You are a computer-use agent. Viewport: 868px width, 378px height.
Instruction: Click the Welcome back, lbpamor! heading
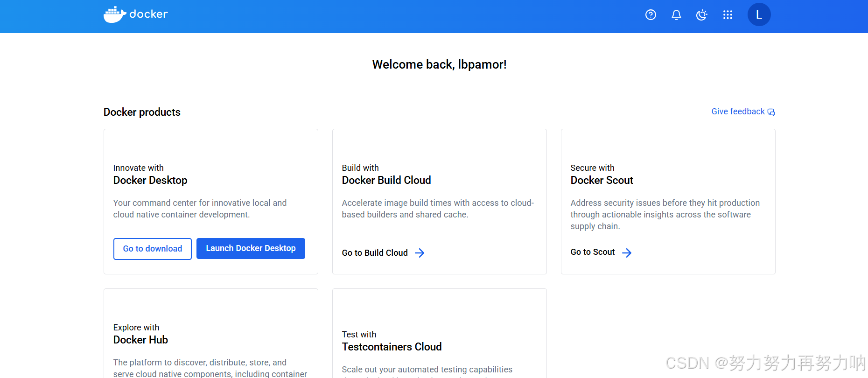pos(439,64)
